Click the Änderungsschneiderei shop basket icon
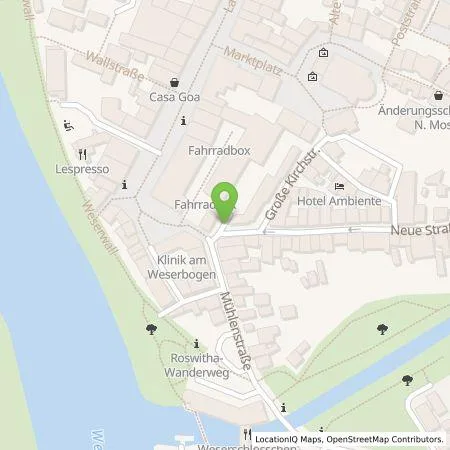This screenshot has height=450, width=450. tap(438, 95)
